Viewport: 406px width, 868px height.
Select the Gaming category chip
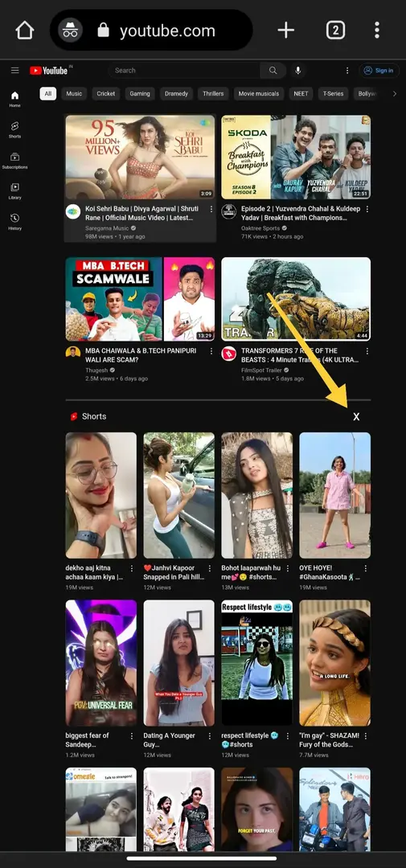(x=140, y=93)
